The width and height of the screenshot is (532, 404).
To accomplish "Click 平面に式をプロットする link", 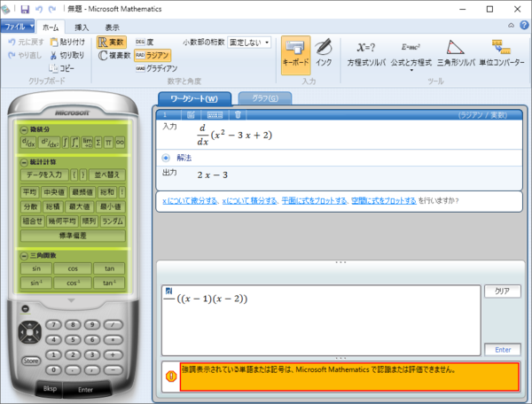I will coord(315,201).
